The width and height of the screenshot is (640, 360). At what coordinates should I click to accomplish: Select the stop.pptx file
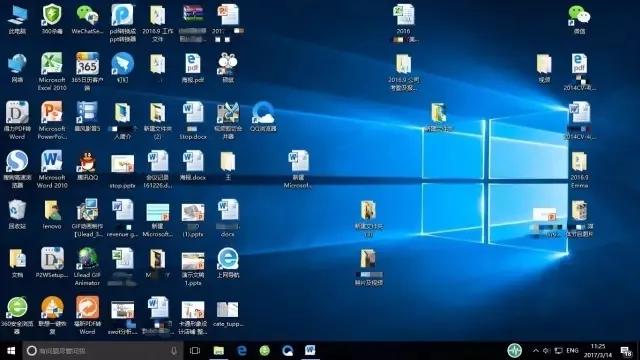[x=122, y=171]
